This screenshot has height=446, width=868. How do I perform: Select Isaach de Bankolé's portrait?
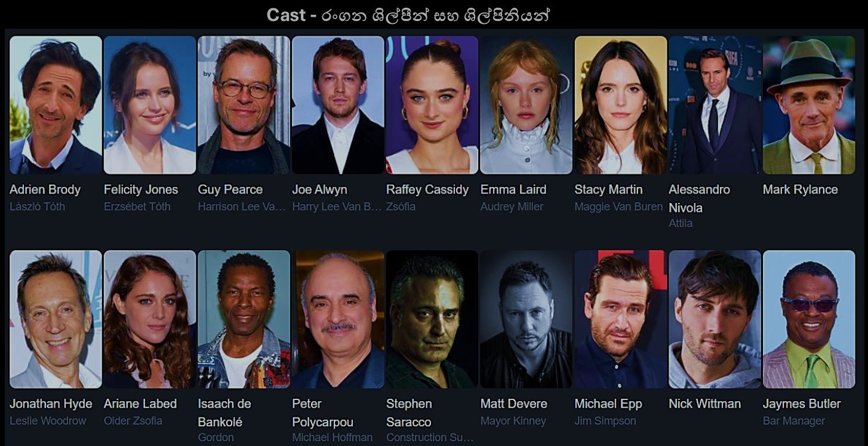(x=244, y=319)
